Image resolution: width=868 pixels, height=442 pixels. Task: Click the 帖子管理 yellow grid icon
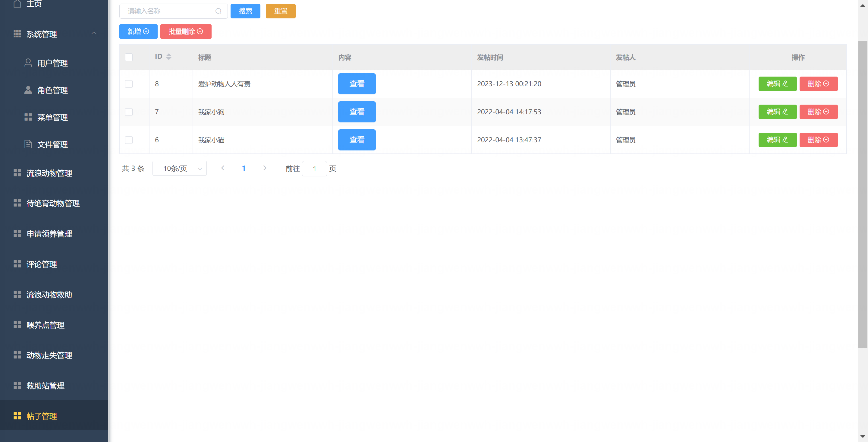tap(17, 416)
